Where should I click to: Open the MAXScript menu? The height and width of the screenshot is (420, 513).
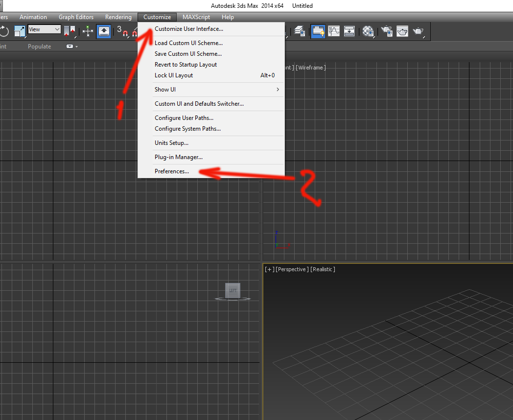click(x=196, y=17)
